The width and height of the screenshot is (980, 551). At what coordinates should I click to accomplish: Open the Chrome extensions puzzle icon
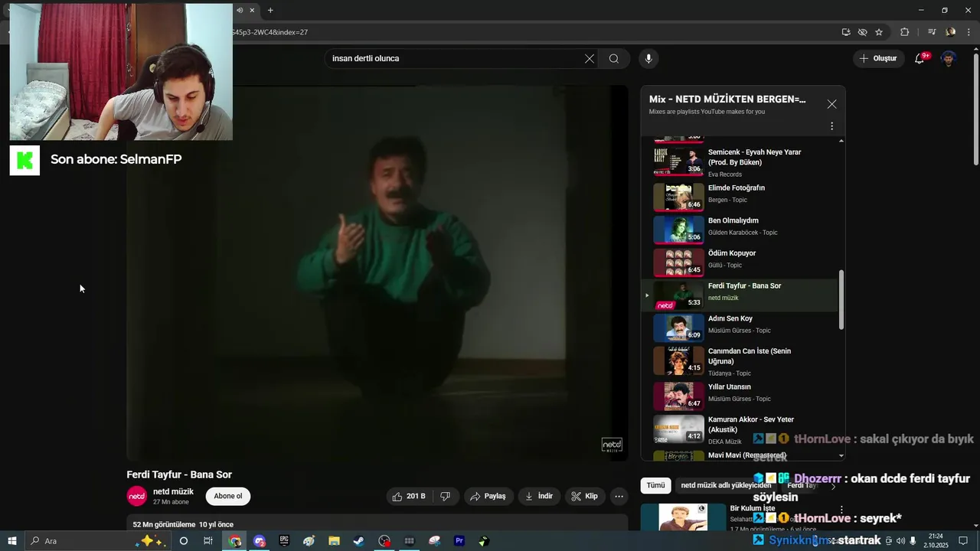(904, 32)
